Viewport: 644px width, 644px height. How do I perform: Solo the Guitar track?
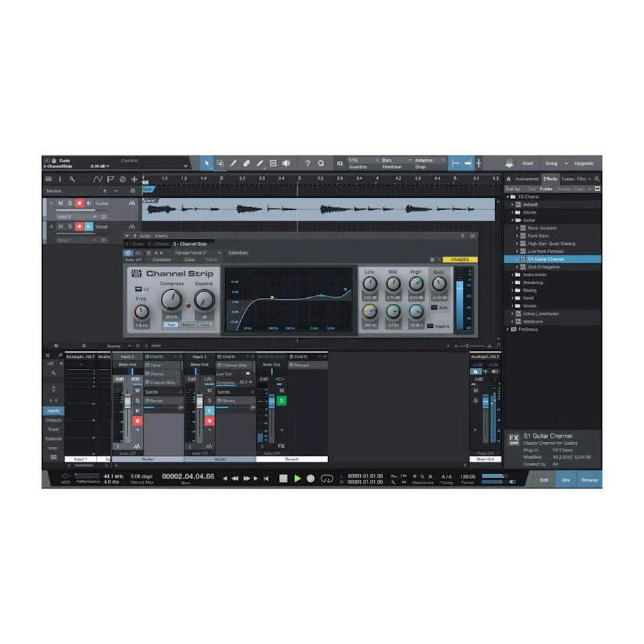(70, 203)
